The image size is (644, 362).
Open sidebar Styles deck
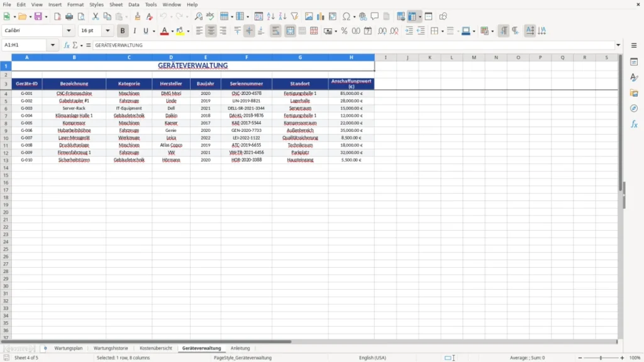point(634,77)
